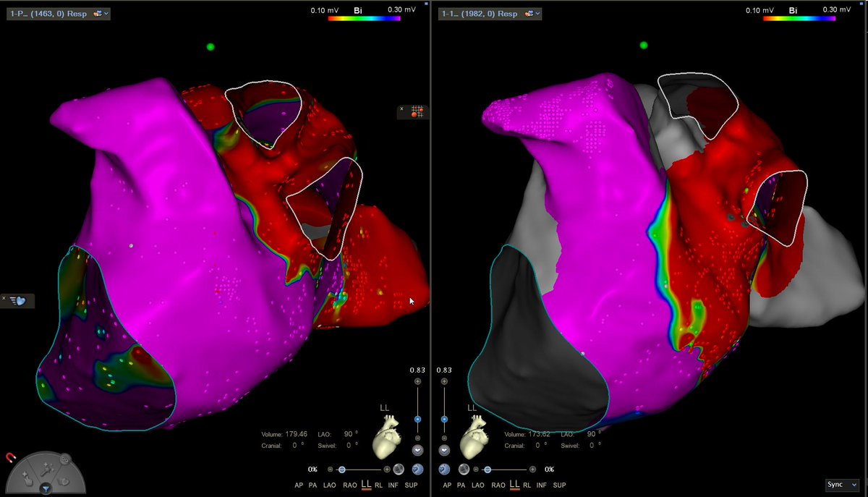Click left map gray sphere mesh icon
Screen dimensions: 868x497
(399, 469)
